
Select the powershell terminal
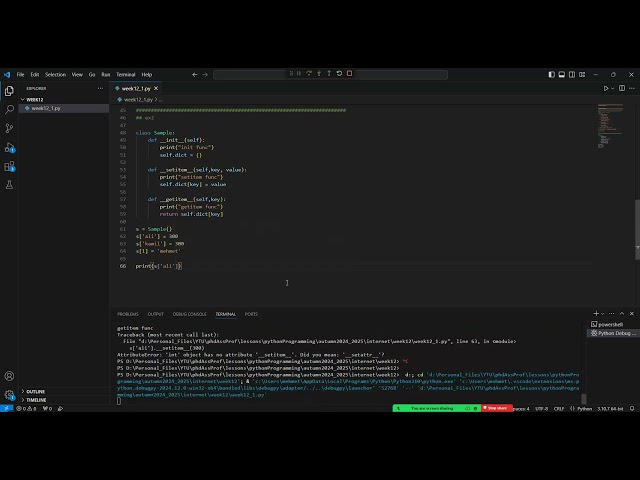[x=610, y=324]
